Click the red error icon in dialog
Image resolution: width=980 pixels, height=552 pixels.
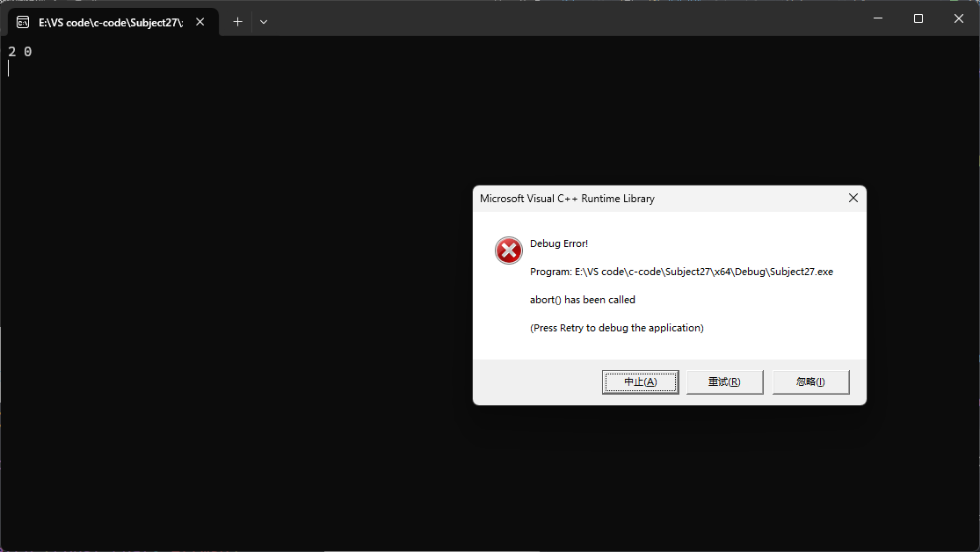point(509,251)
